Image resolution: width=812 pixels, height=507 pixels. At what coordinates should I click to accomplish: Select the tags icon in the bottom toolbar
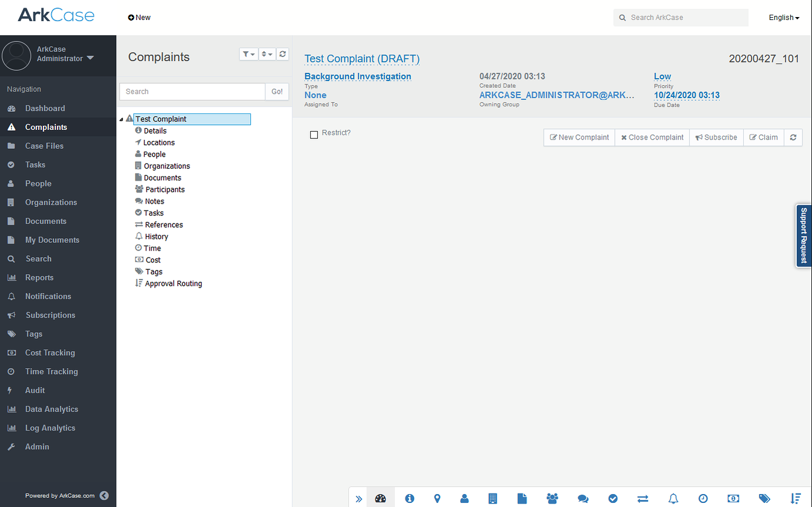click(764, 498)
